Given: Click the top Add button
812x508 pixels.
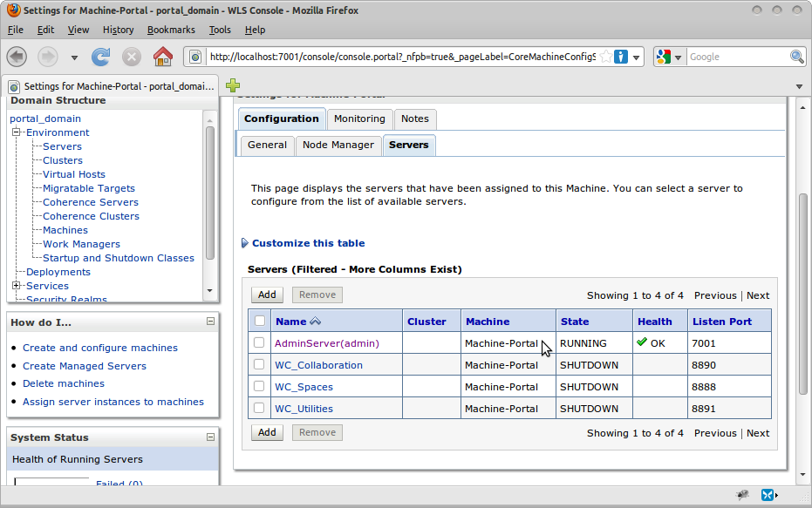Looking at the screenshot, I should point(267,295).
